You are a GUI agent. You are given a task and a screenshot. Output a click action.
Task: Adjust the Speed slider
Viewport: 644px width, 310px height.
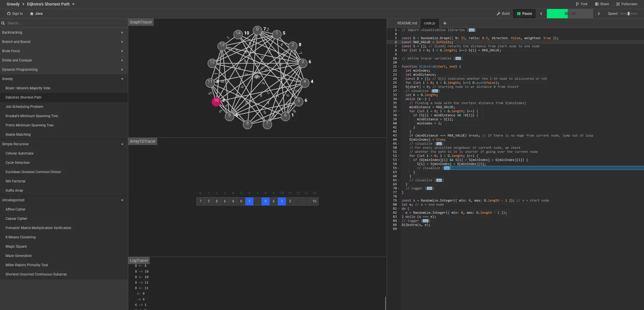[x=628, y=14]
